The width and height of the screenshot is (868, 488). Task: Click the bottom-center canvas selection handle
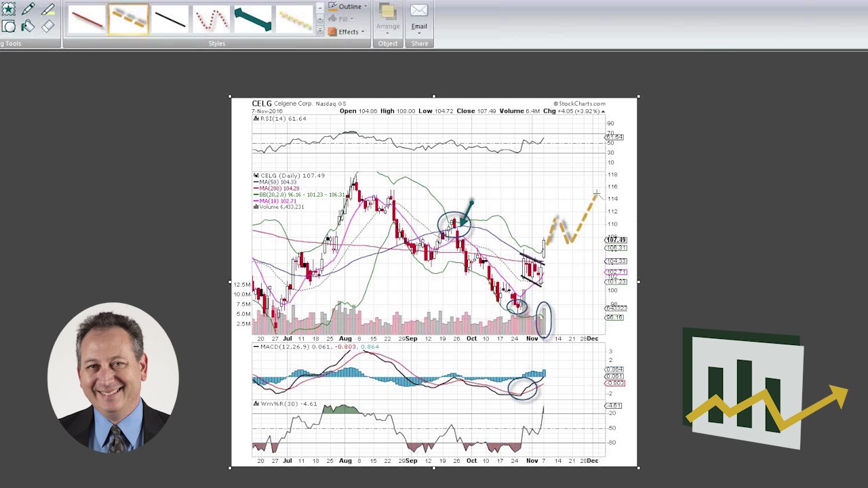coord(434,467)
